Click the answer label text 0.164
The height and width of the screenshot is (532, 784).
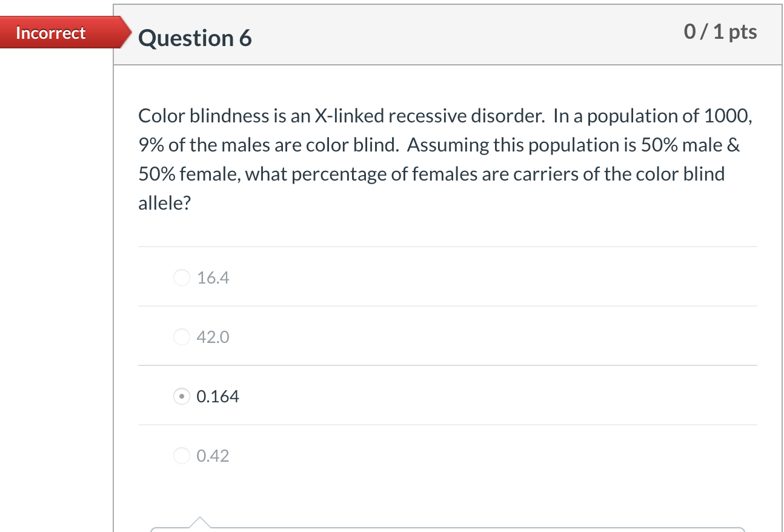pyautogui.click(x=218, y=396)
